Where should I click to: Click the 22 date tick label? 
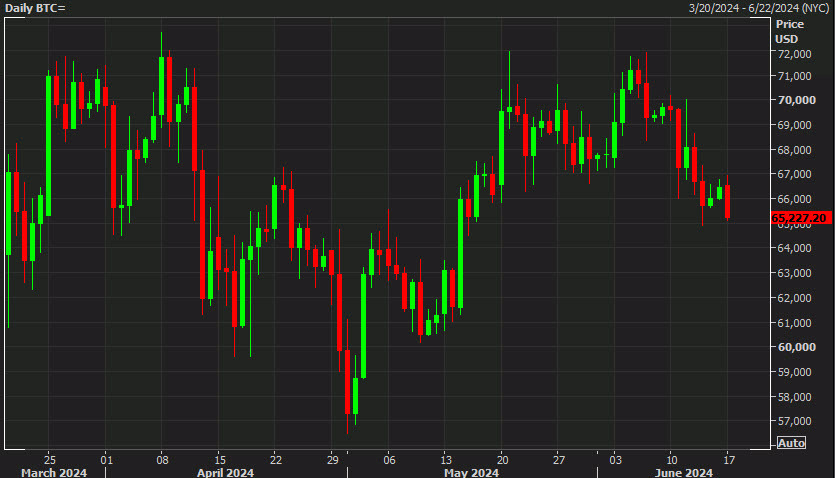[x=275, y=460]
